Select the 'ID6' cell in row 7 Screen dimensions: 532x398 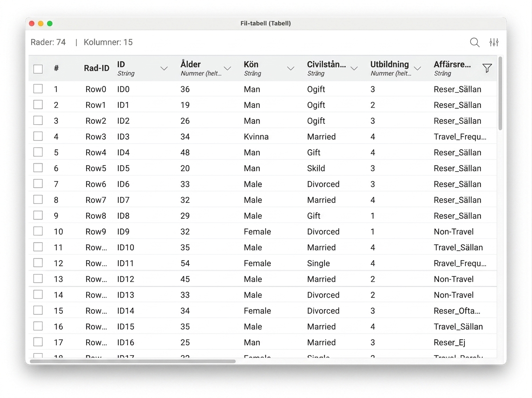point(123,184)
